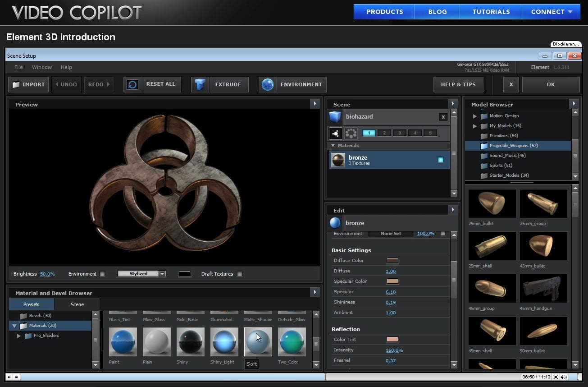Open the Edit panel options arrow
The image size is (588, 387).
point(453,210)
